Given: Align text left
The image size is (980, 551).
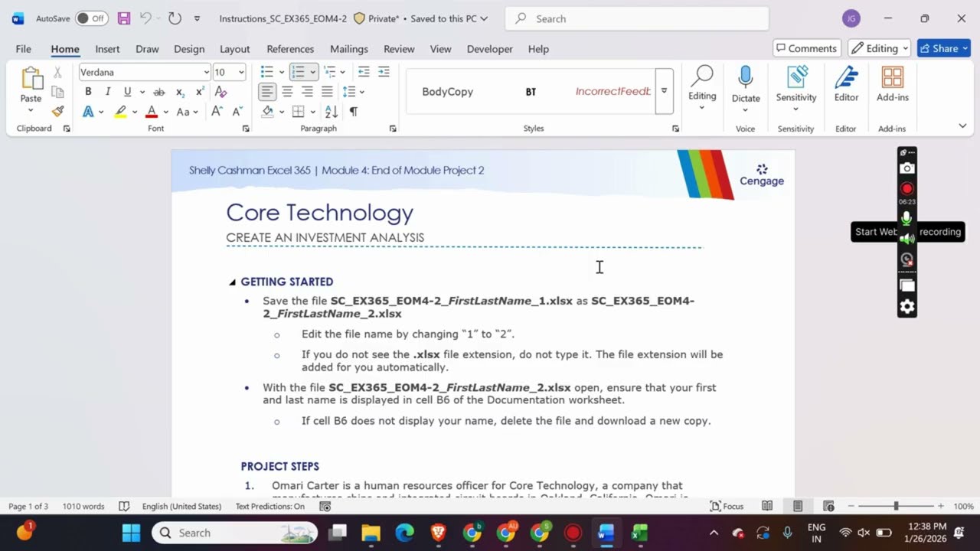Looking at the screenshot, I should (266, 92).
